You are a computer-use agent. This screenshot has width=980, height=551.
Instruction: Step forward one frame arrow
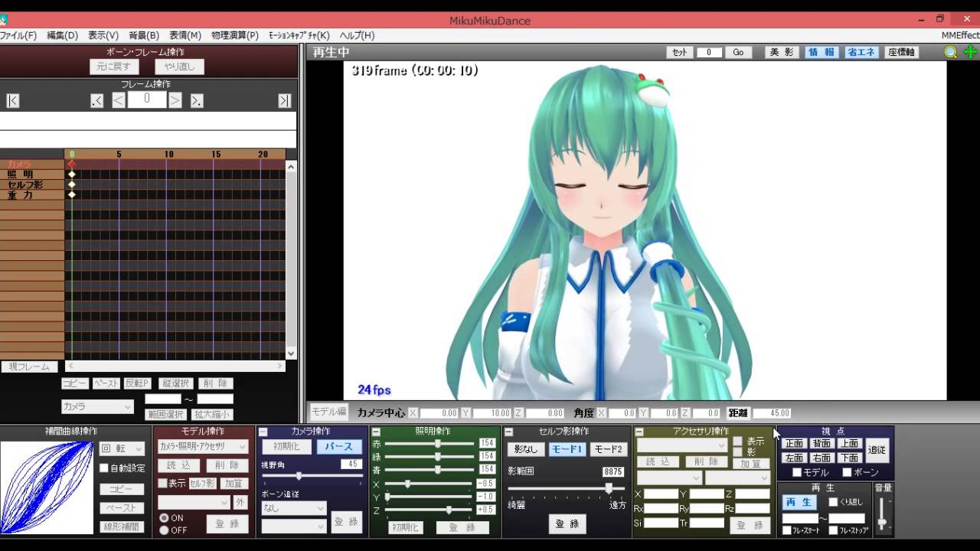pos(175,100)
